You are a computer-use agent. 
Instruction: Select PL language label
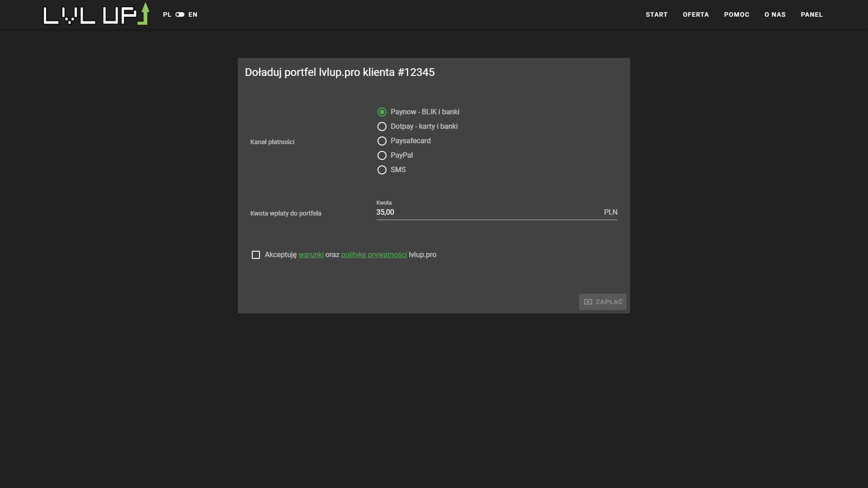167,14
